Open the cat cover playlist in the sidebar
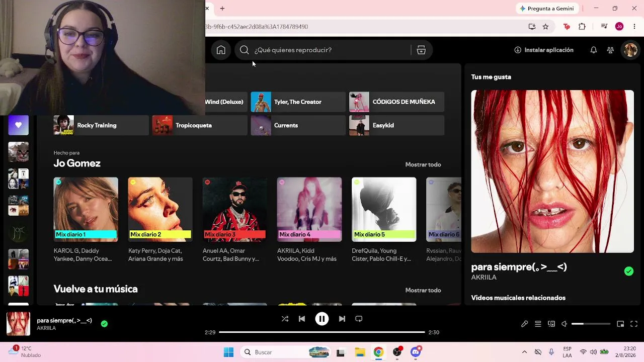Image resolution: width=644 pixels, height=362 pixels. pyautogui.click(x=18, y=152)
